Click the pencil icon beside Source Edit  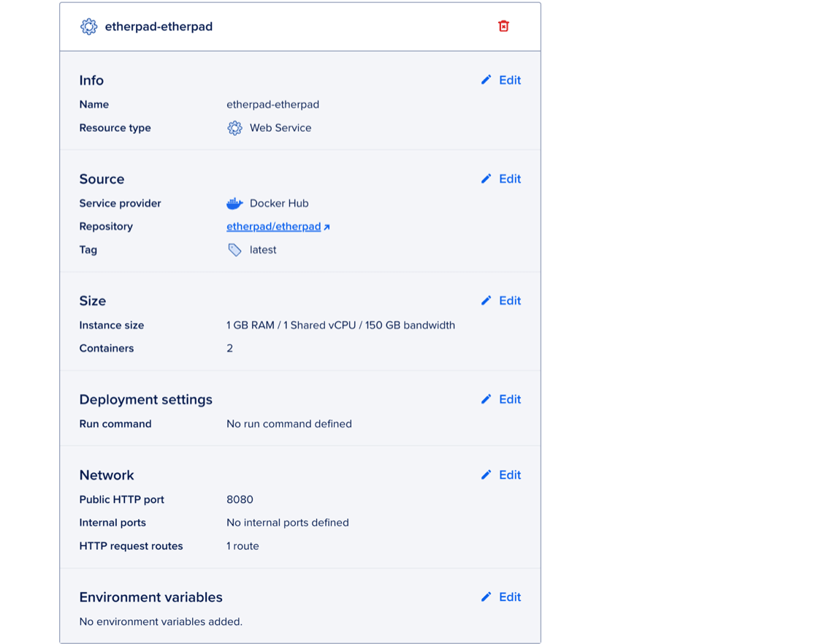click(486, 178)
